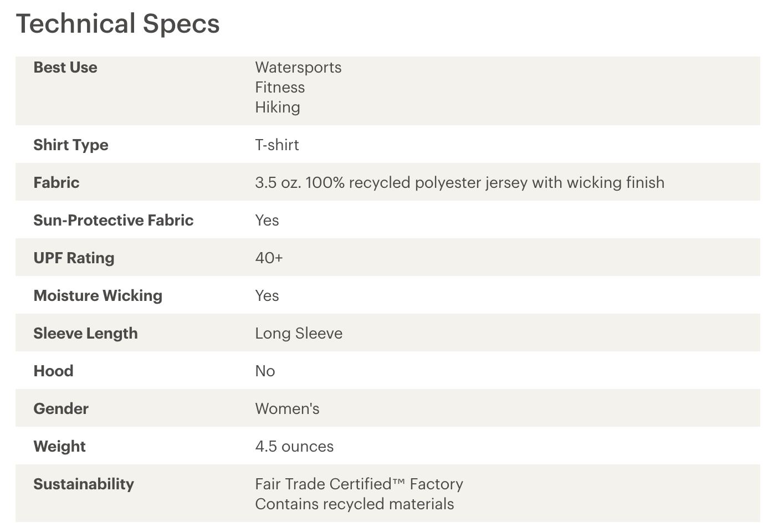Click the Fabric row label
Screen dimensions: 778x532
tap(57, 183)
